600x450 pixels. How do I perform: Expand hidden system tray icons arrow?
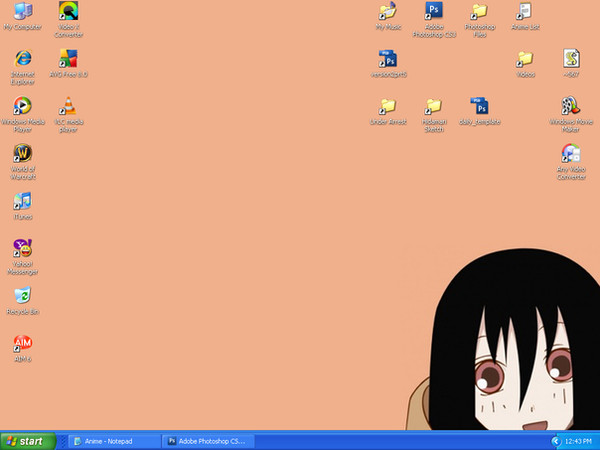point(556,440)
